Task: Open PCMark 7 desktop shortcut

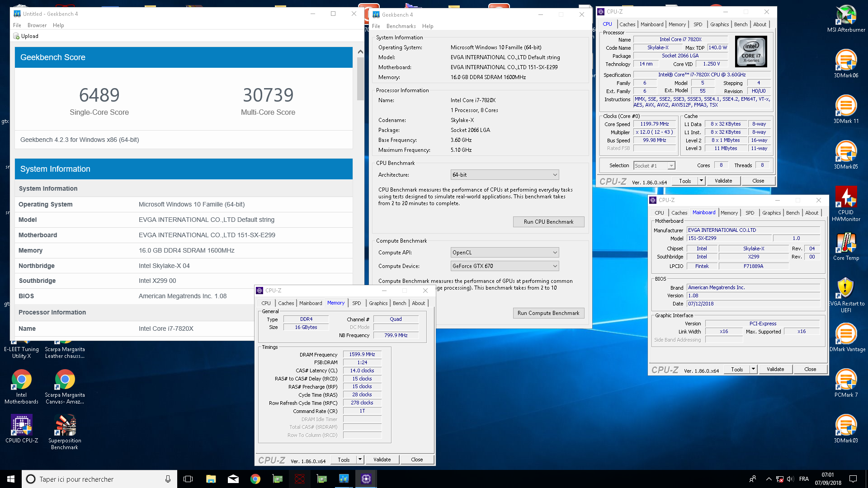Action: [846, 383]
